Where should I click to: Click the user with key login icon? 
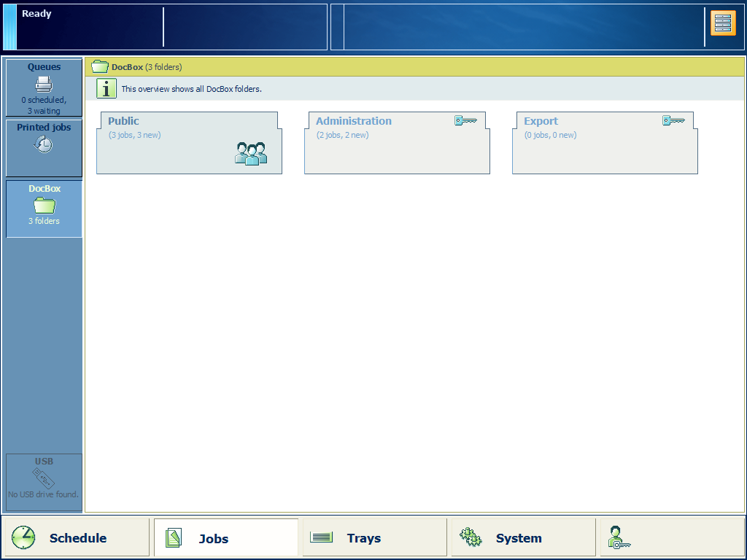pos(619,537)
